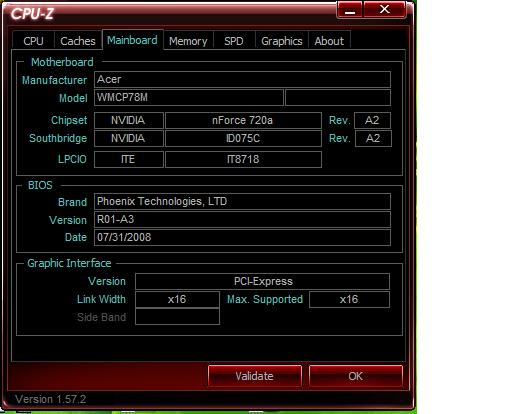The image size is (512, 414).
Task: Go to the About tab
Action: (329, 41)
